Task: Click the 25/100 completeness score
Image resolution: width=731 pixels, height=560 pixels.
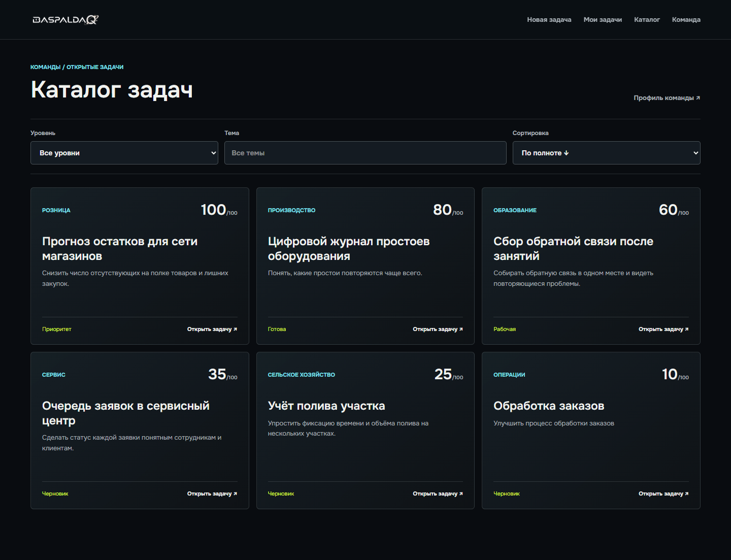Action: click(x=449, y=375)
